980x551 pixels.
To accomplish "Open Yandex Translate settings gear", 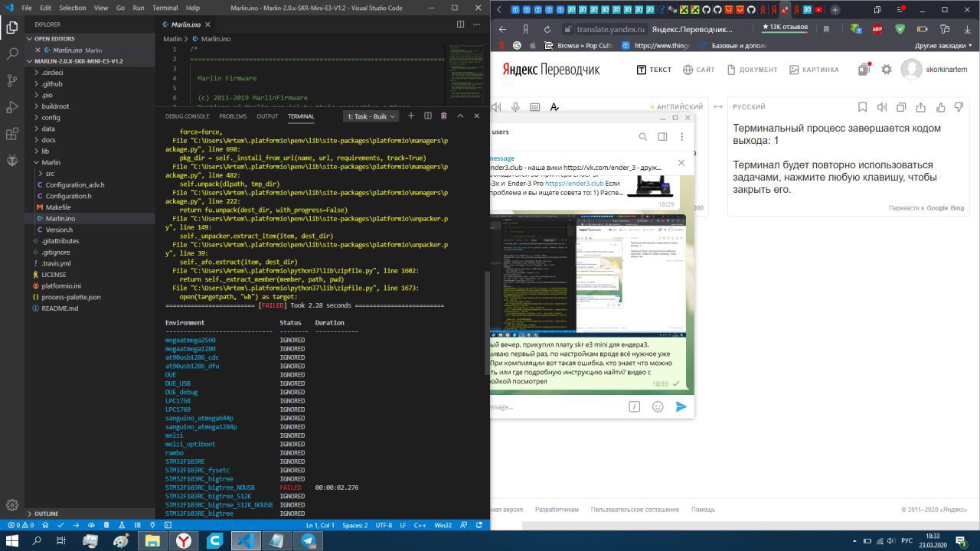I will [x=887, y=70].
